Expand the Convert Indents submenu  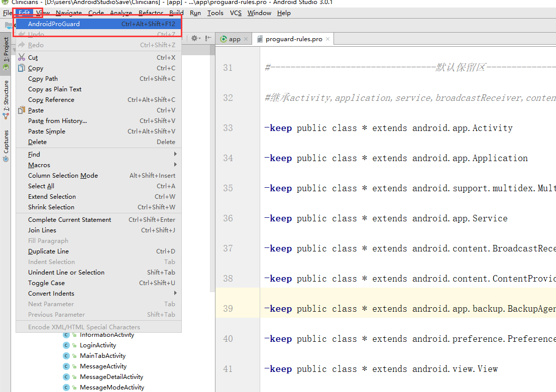[98, 294]
